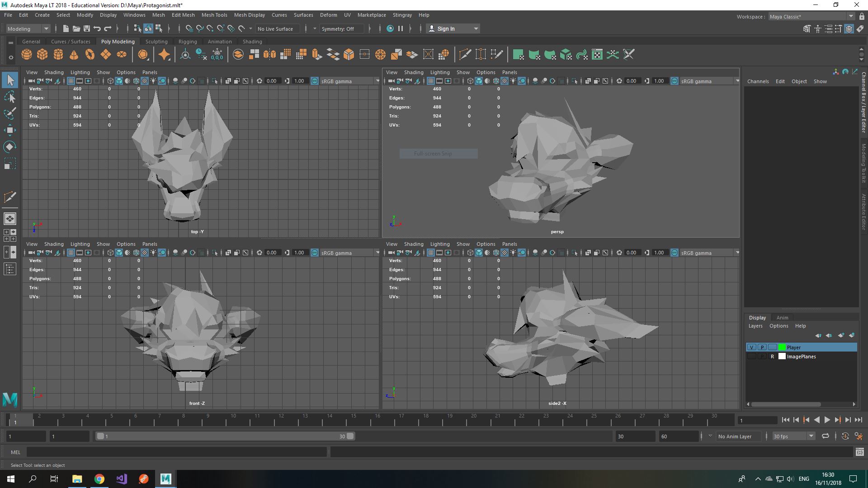Image resolution: width=868 pixels, height=488 pixels.
Task: Open the Deform menu
Action: coord(329,15)
